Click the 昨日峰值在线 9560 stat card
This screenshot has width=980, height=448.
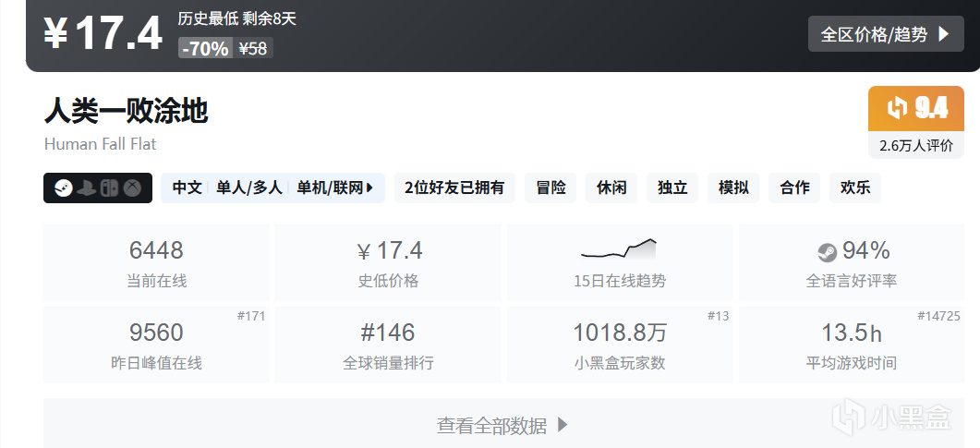pos(156,345)
